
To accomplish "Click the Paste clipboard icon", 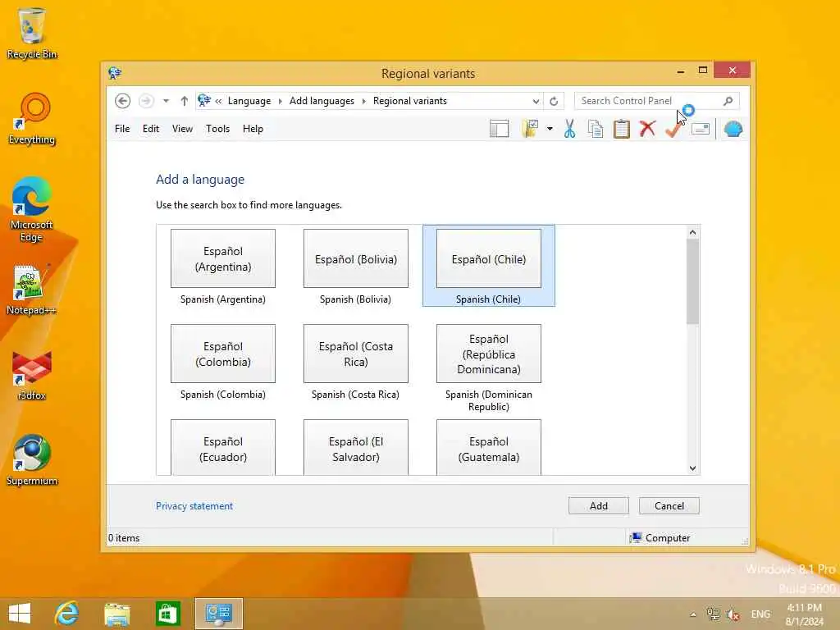I will point(622,129).
